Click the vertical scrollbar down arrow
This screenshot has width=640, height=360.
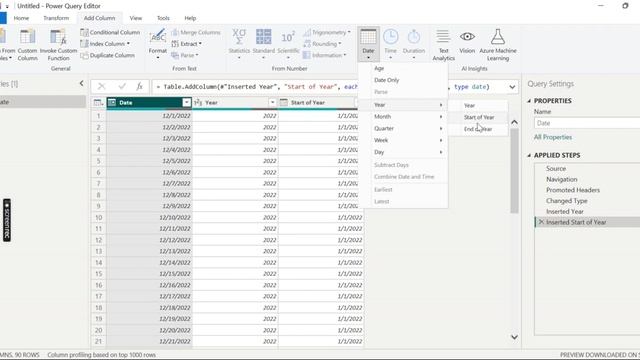[x=514, y=337]
